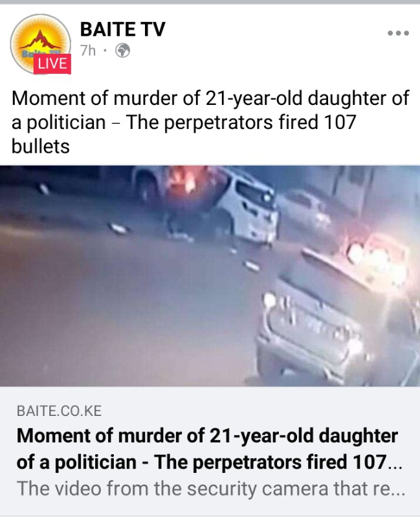This screenshot has width=420, height=517.
Task: Select the mountain logo inside the avatar
Action: coord(41,40)
